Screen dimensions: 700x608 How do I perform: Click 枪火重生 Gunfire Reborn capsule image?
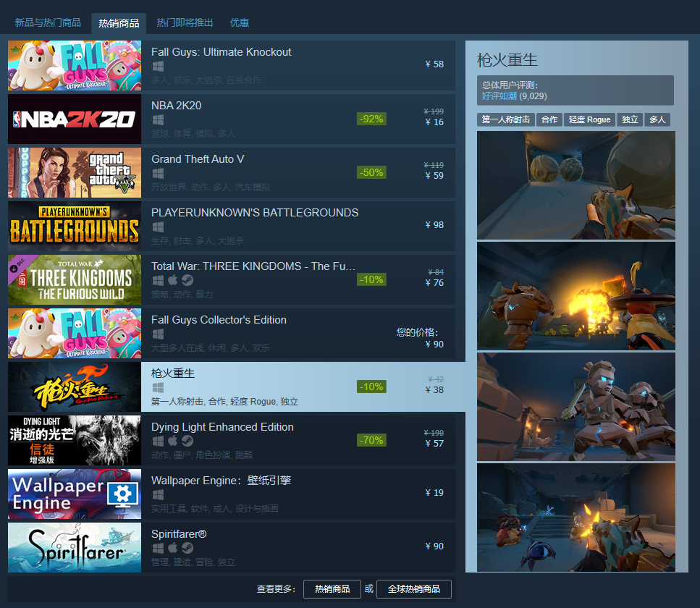click(x=75, y=387)
